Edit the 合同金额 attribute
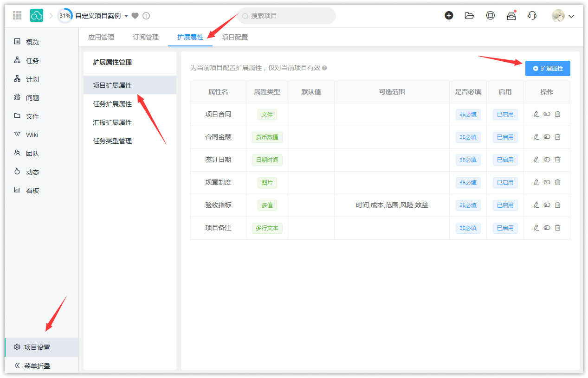 [x=536, y=137]
